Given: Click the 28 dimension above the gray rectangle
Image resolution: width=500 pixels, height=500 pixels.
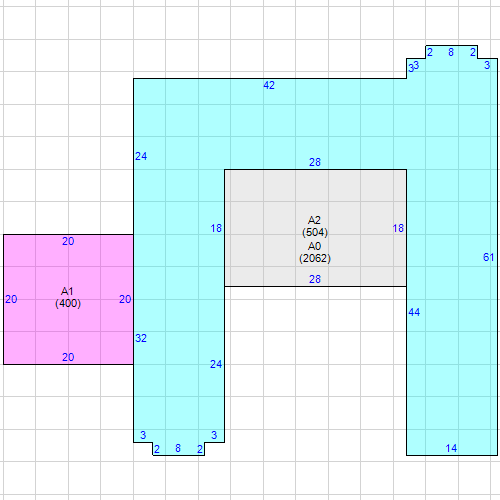Looking at the screenshot, I should (315, 162).
